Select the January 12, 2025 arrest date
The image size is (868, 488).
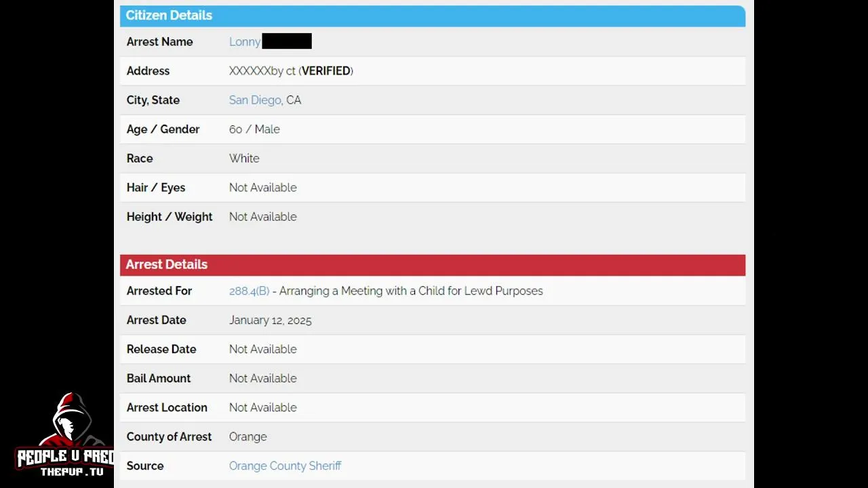click(x=271, y=320)
